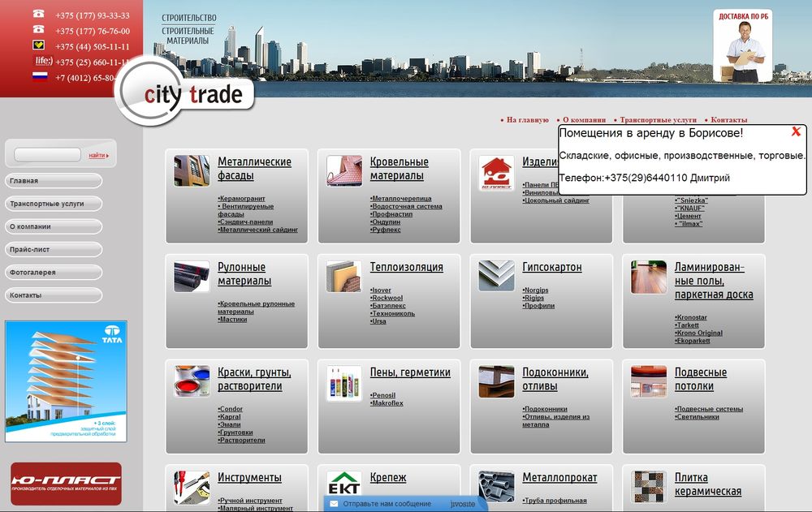Click the 'Металлочерепица' sublink
The width and height of the screenshot is (812, 512).
pyautogui.click(x=401, y=198)
